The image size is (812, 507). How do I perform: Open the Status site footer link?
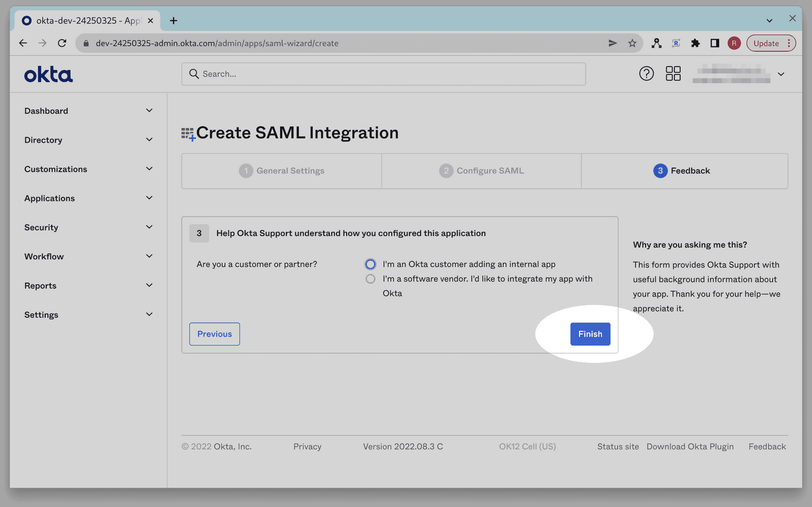[x=618, y=447]
